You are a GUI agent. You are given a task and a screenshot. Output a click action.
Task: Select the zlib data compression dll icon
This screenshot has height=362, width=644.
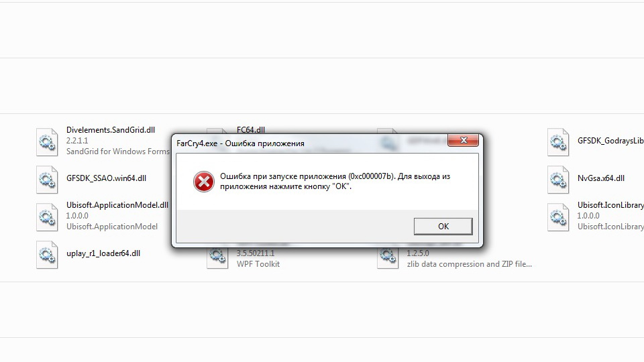pyautogui.click(x=388, y=257)
